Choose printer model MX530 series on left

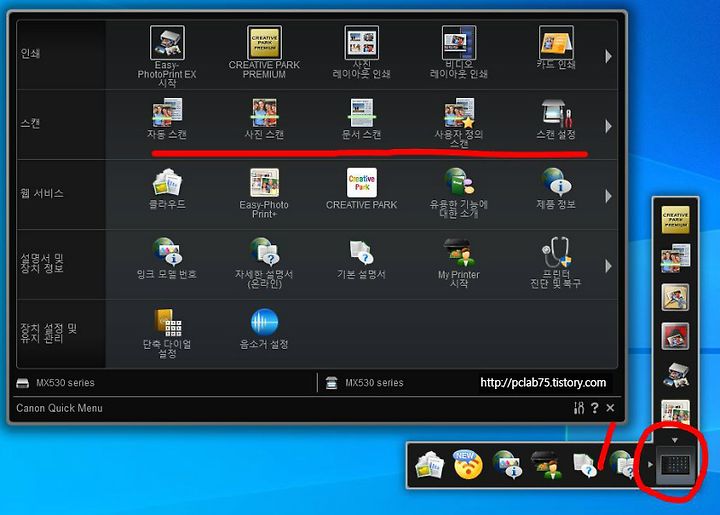[x=56, y=383]
